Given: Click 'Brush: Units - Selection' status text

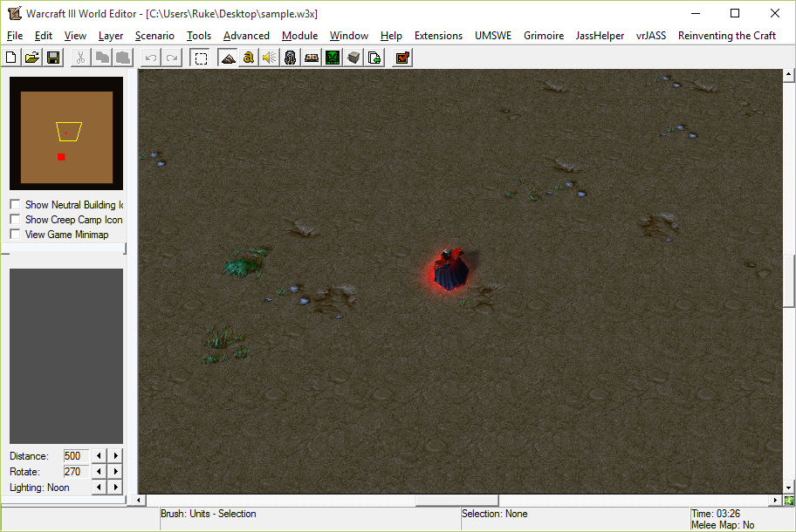Looking at the screenshot, I should pos(208,514).
